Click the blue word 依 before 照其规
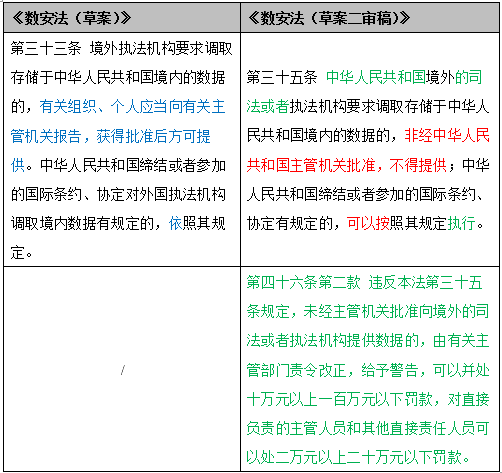The height and width of the screenshot is (473, 502). (175, 223)
